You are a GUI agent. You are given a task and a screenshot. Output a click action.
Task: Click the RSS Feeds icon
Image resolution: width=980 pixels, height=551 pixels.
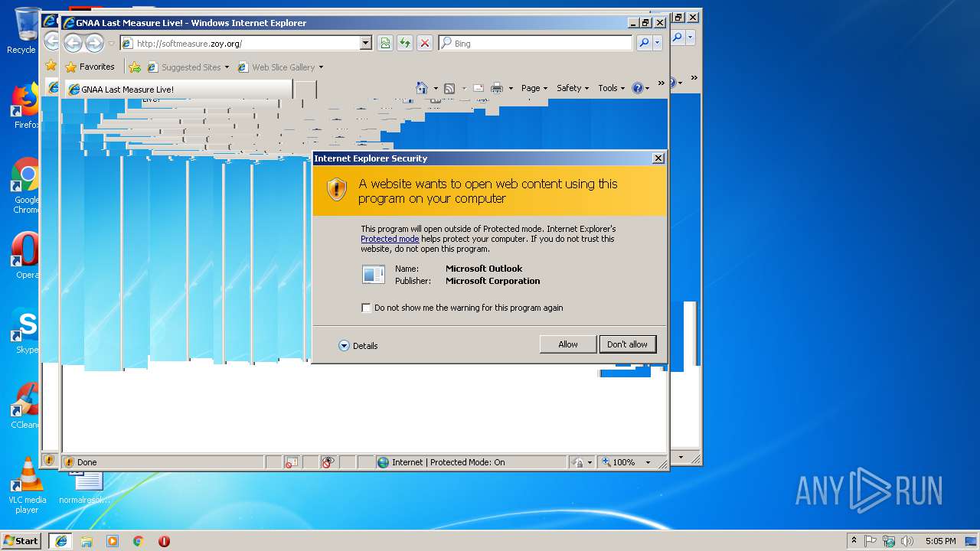tap(449, 88)
